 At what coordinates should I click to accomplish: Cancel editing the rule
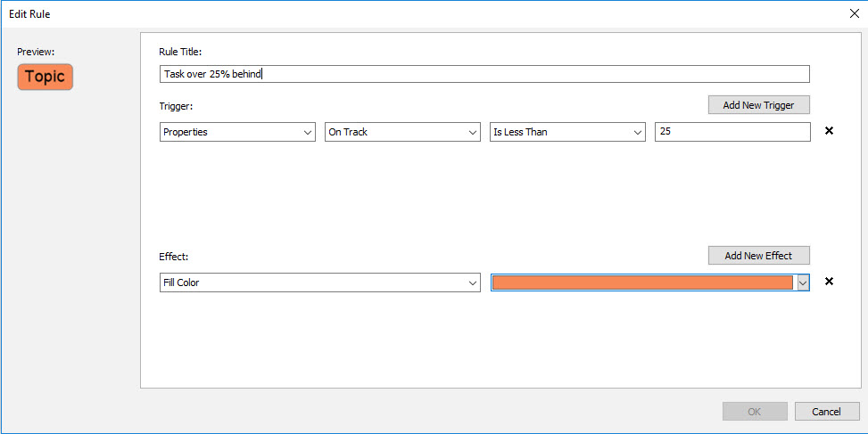click(825, 411)
